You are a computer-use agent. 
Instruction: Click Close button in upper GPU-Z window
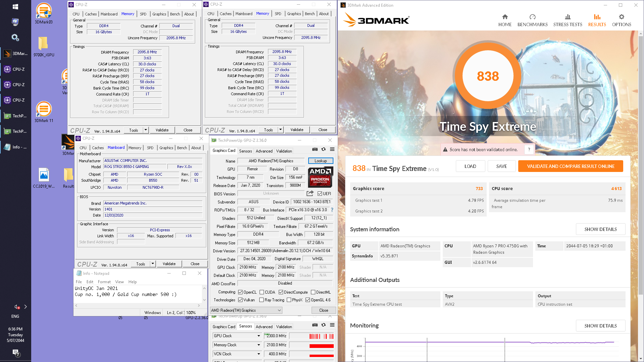(324, 310)
